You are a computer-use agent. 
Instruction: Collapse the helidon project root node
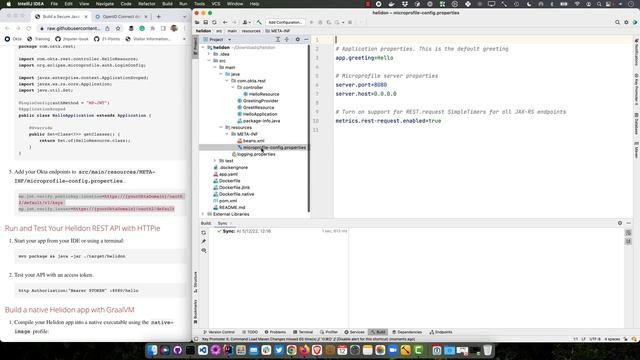tap(203, 47)
